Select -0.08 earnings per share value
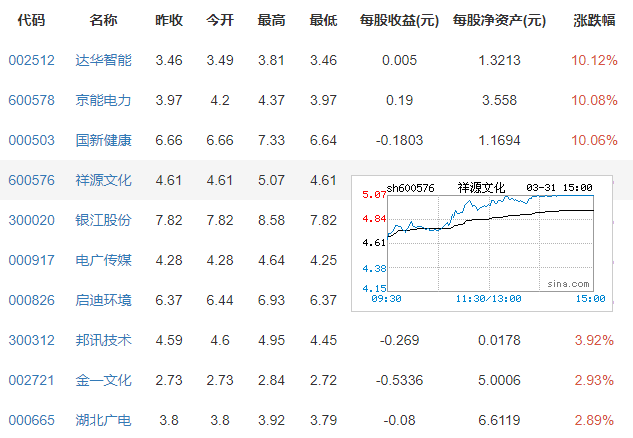Viewport: 633px width, 438px height. coord(399,420)
